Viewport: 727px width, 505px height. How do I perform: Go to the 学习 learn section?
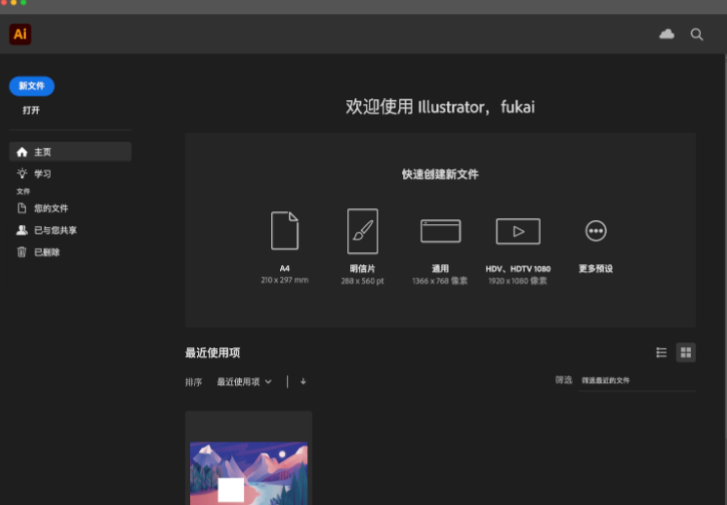42,174
